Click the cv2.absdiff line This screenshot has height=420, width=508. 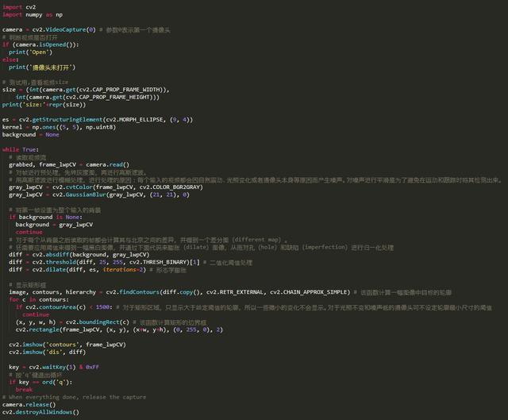pyautogui.click(x=79, y=254)
